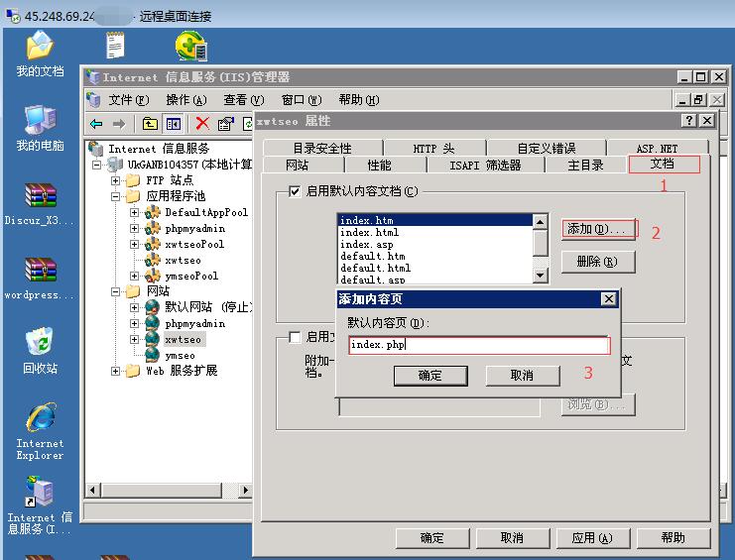735x560 pixels.
Task: Open the notepad text file desktop icon
Action: tap(115, 45)
